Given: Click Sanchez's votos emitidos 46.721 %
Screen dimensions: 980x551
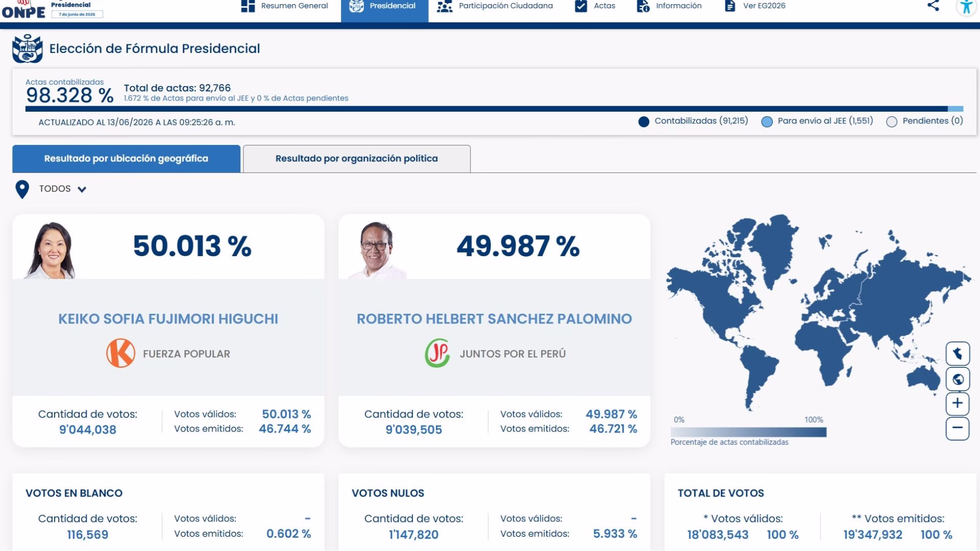Looking at the screenshot, I should pos(613,429).
